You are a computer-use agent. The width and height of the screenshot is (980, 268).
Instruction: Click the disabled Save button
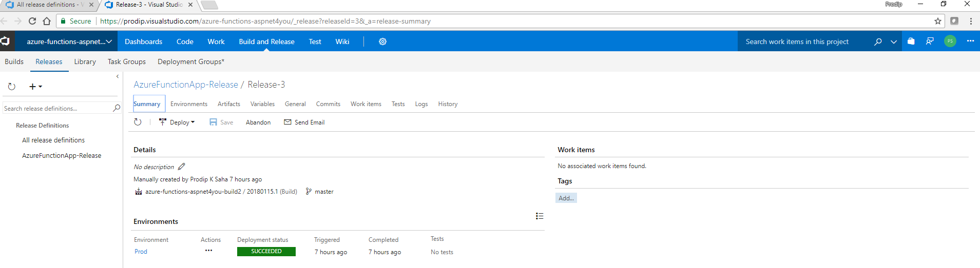[221, 122]
